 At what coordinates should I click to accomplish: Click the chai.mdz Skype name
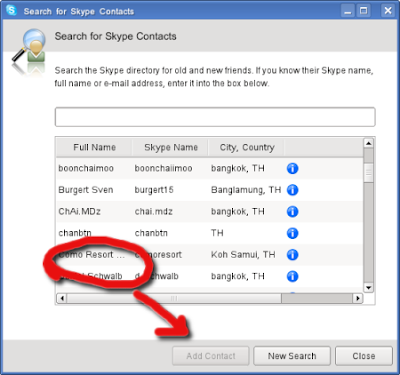(154, 212)
